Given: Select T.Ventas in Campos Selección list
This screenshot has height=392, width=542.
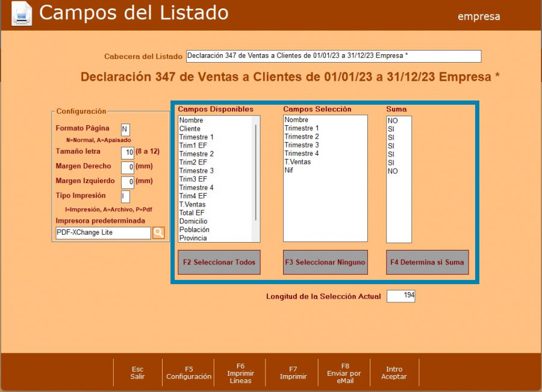Looking at the screenshot, I should (297, 162).
